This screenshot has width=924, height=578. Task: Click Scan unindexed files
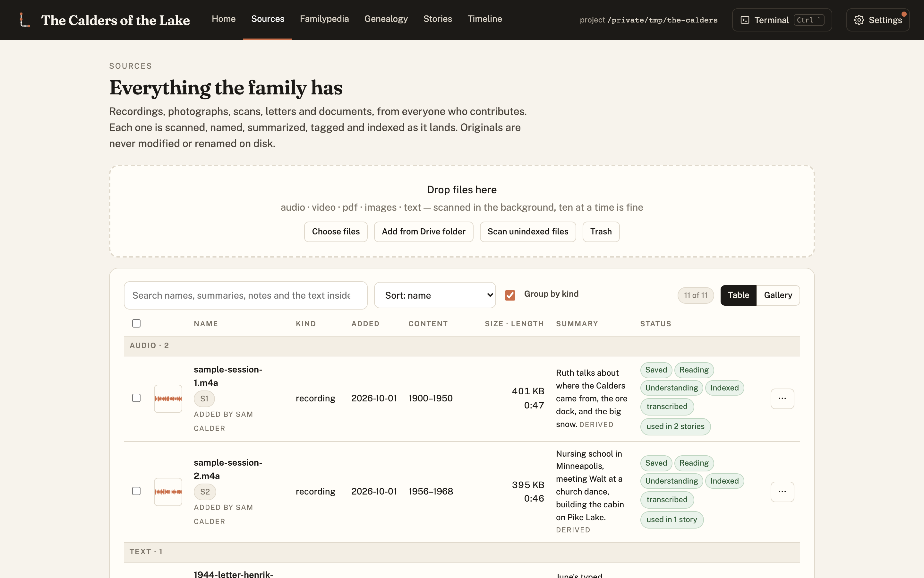tap(528, 232)
